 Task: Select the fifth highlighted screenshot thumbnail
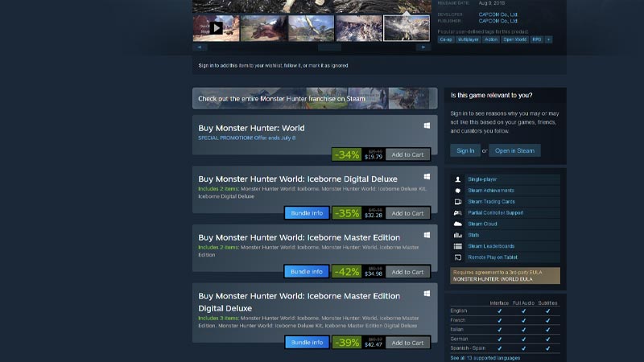(x=407, y=28)
